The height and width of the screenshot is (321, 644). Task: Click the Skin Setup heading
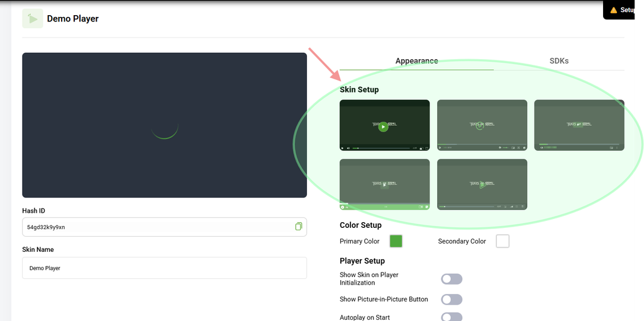359,89
